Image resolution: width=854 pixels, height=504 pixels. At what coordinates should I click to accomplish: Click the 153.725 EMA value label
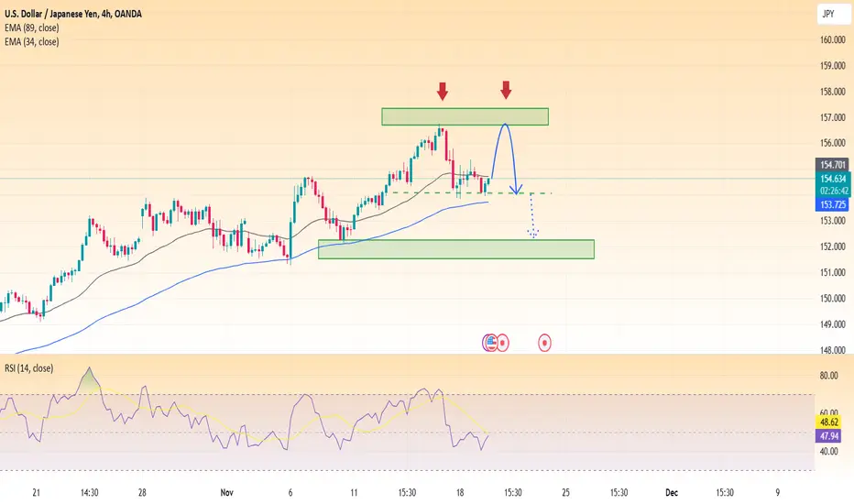pyautogui.click(x=833, y=205)
